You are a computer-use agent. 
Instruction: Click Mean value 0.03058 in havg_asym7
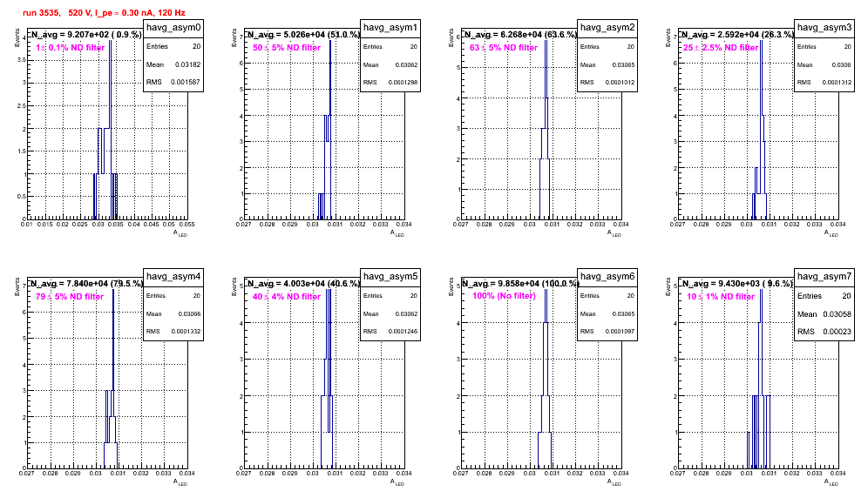tap(837, 313)
